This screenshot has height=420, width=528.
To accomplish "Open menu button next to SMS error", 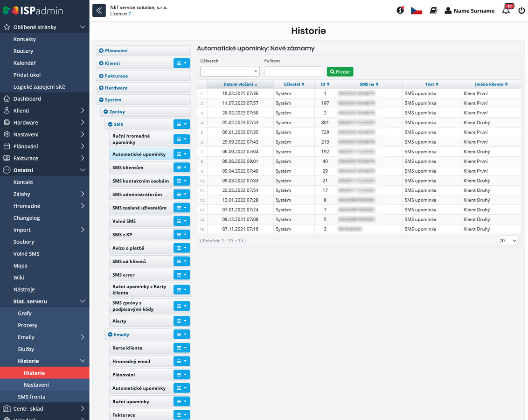I will click(181, 275).
